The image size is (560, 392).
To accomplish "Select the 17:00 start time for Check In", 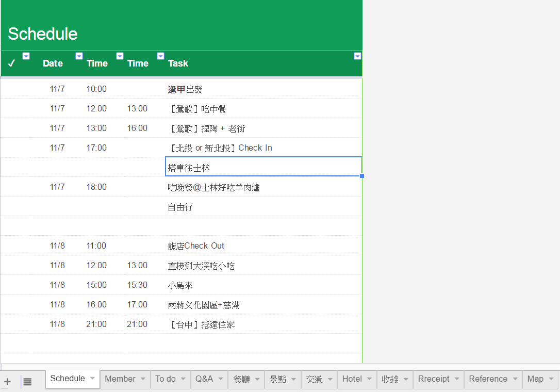I will point(104,148).
